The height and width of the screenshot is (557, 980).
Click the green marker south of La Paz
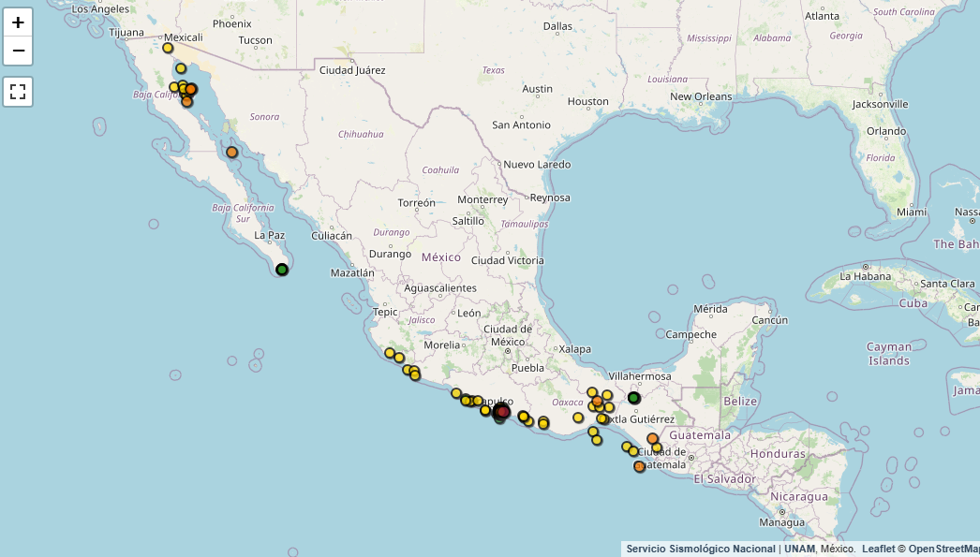[x=281, y=270]
